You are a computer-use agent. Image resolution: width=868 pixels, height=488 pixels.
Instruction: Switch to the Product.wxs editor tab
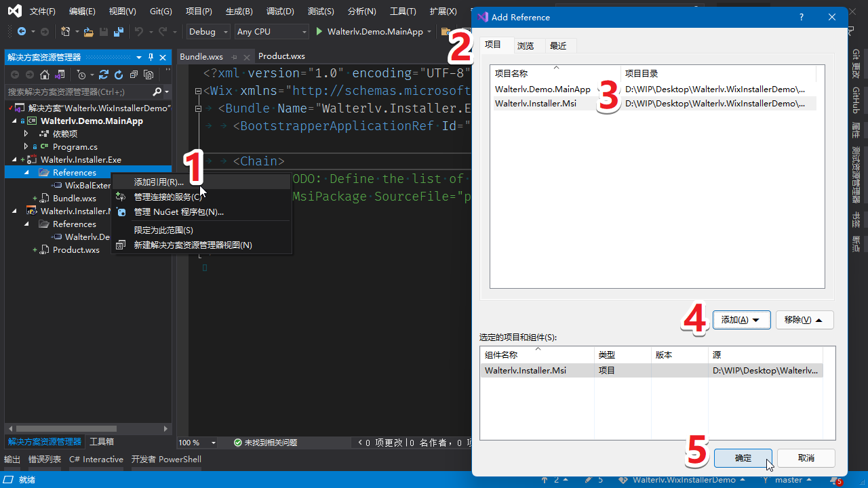pos(281,56)
